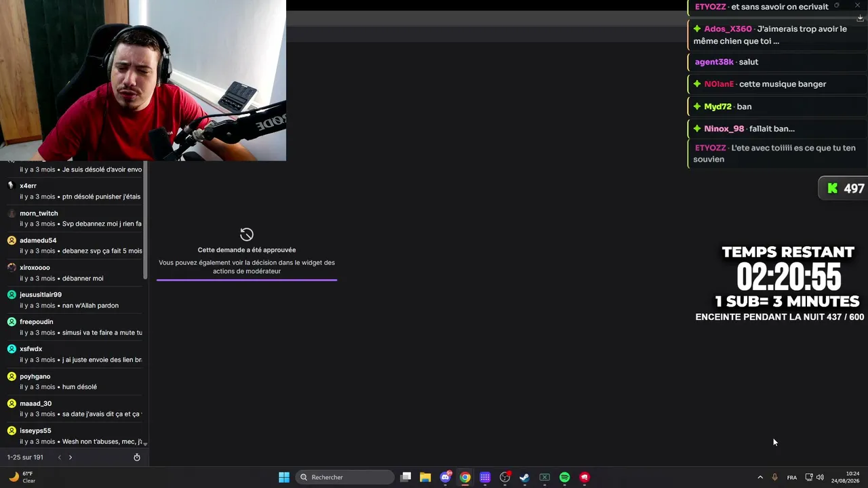Click the network icon in the system tray
Image resolution: width=868 pixels, height=488 pixels.
[809, 477]
